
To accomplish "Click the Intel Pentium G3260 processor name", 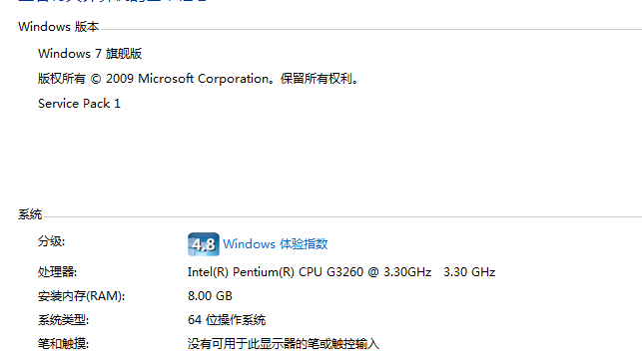I will tap(310, 272).
